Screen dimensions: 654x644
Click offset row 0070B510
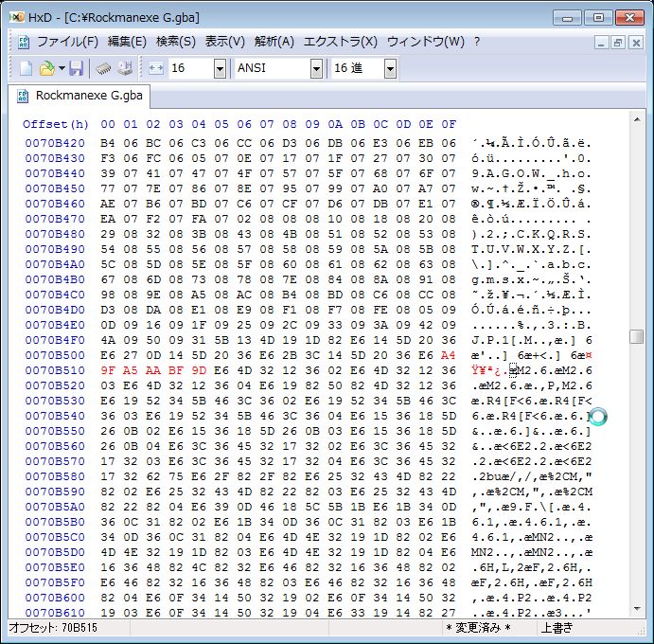(x=55, y=370)
